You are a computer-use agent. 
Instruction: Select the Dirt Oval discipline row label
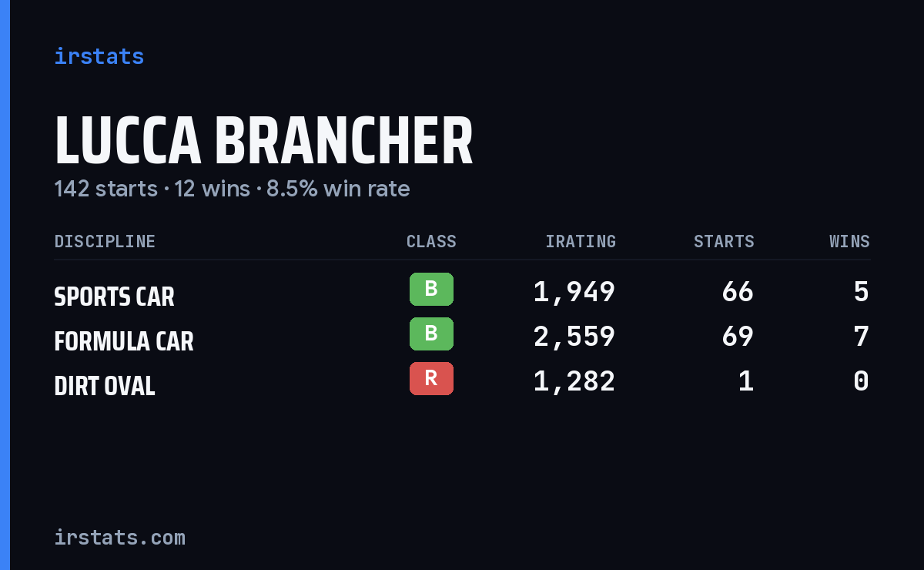point(105,386)
